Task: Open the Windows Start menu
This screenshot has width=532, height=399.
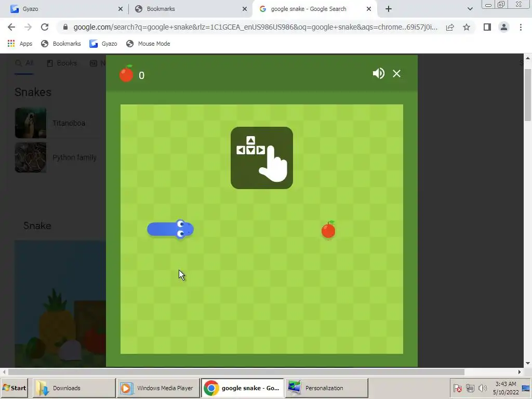Action: (14, 388)
